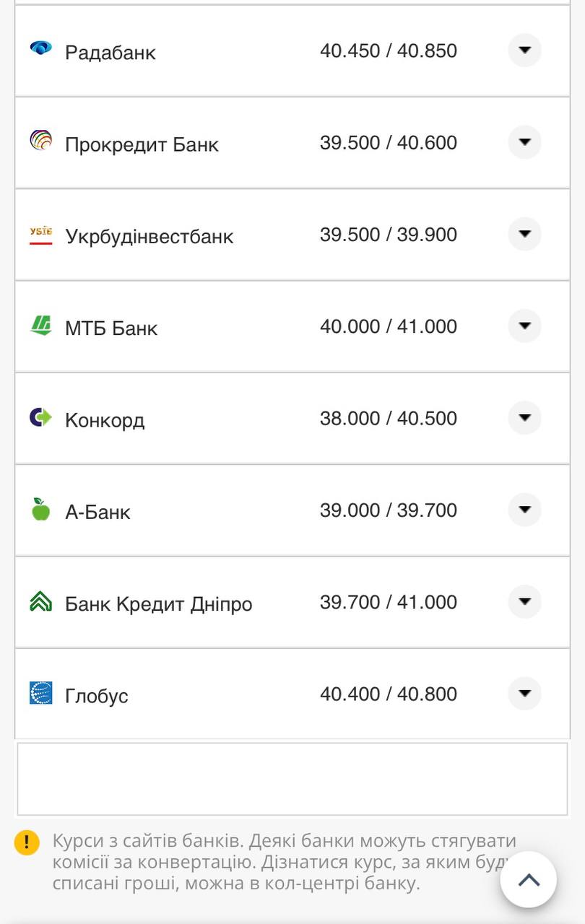The height and width of the screenshot is (924, 585).
Task: Click the yellow warning exclamation icon
Action: [x=27, y=842]
